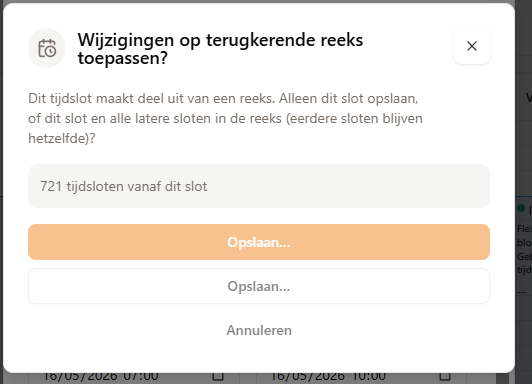Click the white outlined Opslaan… button
The image size is (532, 384).
[259, 286]
